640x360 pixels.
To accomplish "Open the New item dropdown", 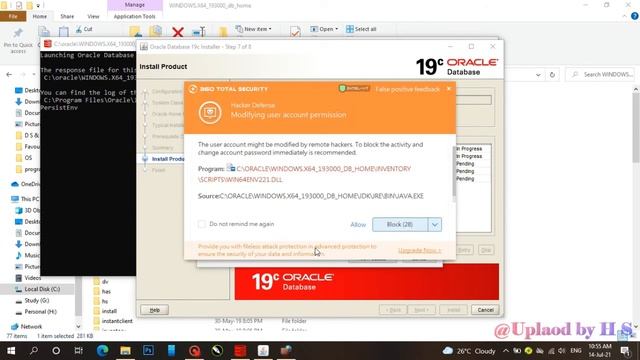I will click(x=253, y=29).
